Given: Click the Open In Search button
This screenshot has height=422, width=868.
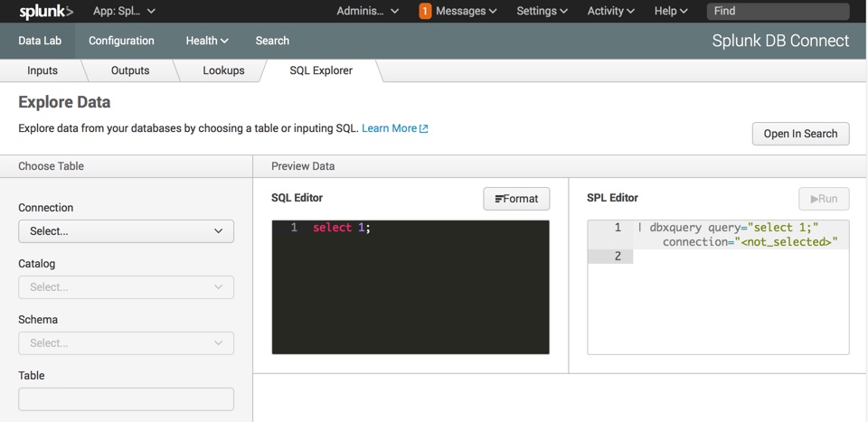Looking at the screenshot, I should [x=800, y=134].
